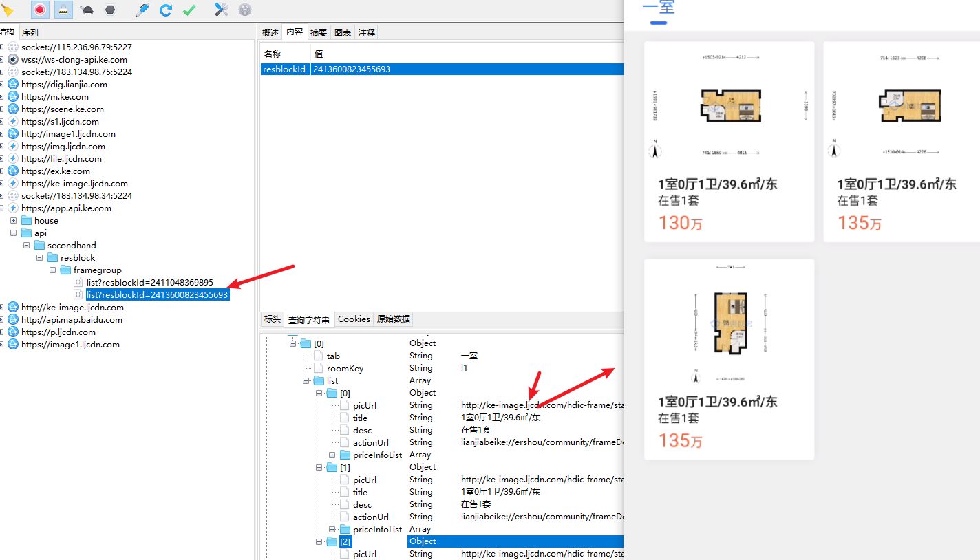Collapse the [1] Object node

319,468
